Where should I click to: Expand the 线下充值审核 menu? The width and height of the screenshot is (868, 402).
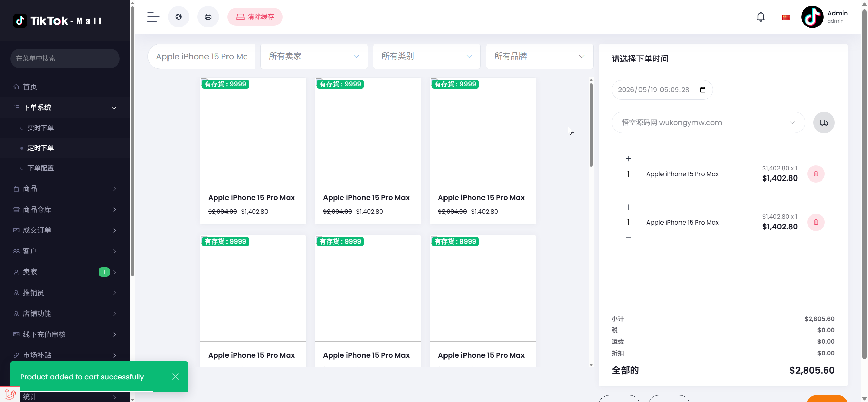tap(65, 334)
